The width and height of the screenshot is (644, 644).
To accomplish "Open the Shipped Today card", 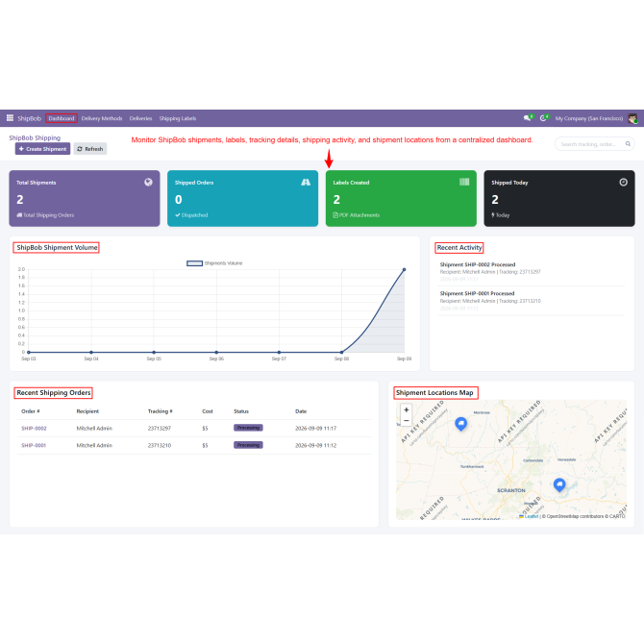I will pos(559,198).
